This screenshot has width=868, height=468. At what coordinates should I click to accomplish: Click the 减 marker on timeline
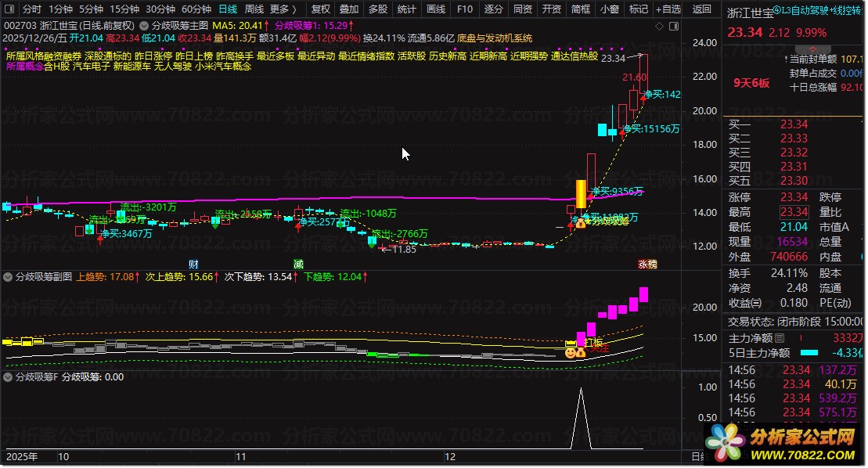[298, 264]
